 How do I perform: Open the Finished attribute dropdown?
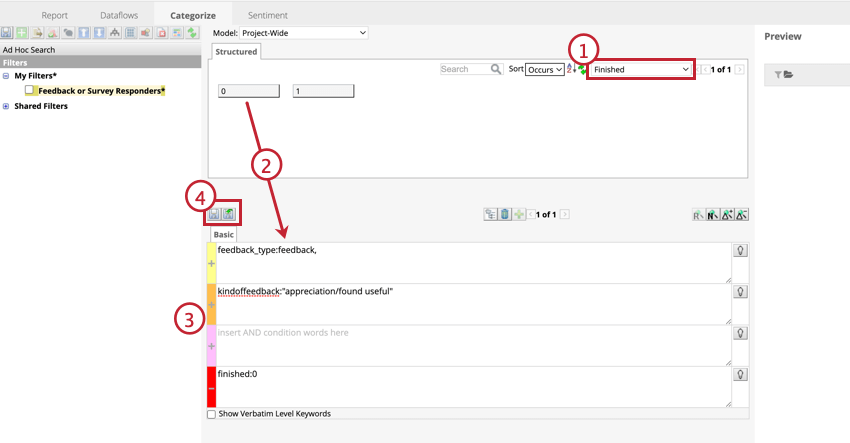[640, 69]
